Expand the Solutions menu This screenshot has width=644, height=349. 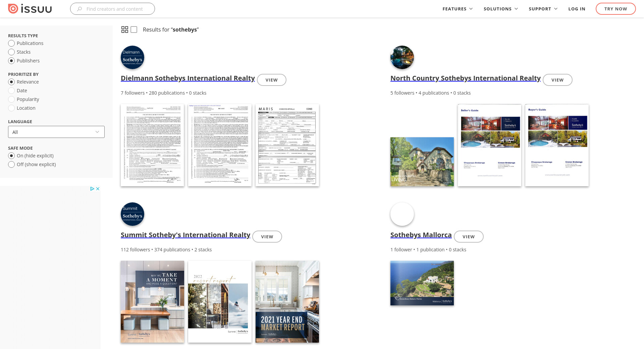coord(500,9)
